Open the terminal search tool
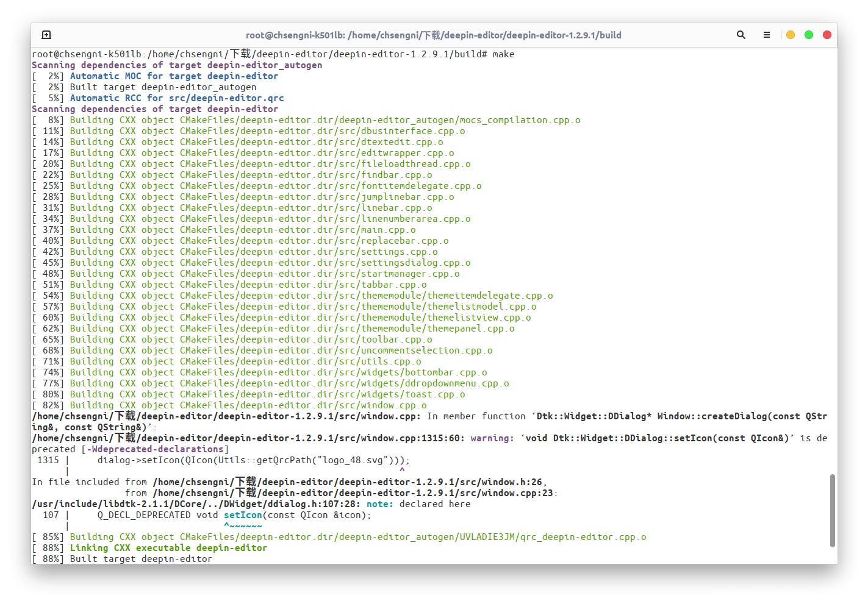The height and width of the screenshot is (604, 868). pyautogui.click(x=741, y=35)
